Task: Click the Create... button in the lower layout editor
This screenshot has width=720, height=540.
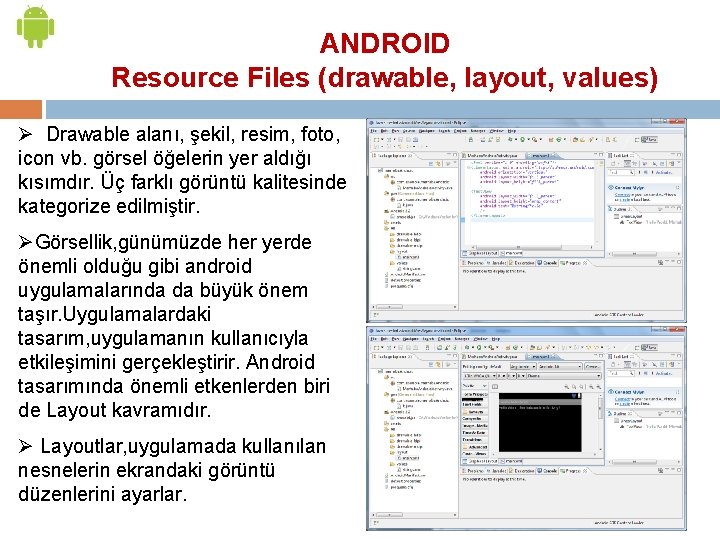Action: 592,366
